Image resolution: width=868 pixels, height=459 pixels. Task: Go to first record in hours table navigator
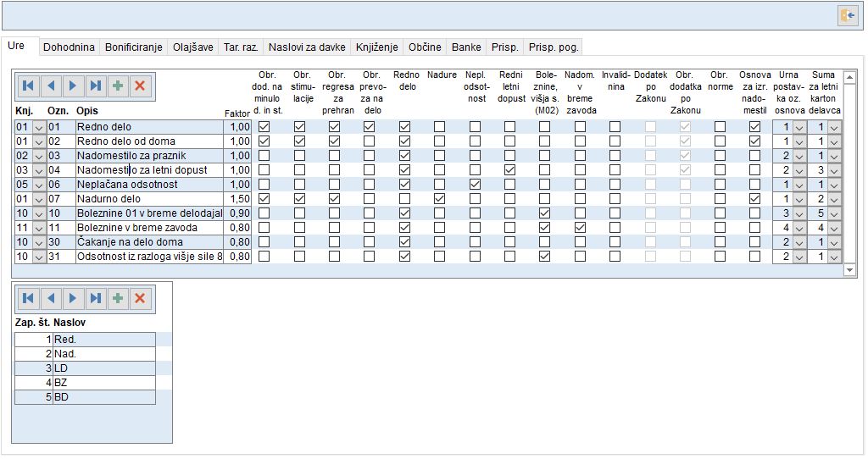coord(28,86)
